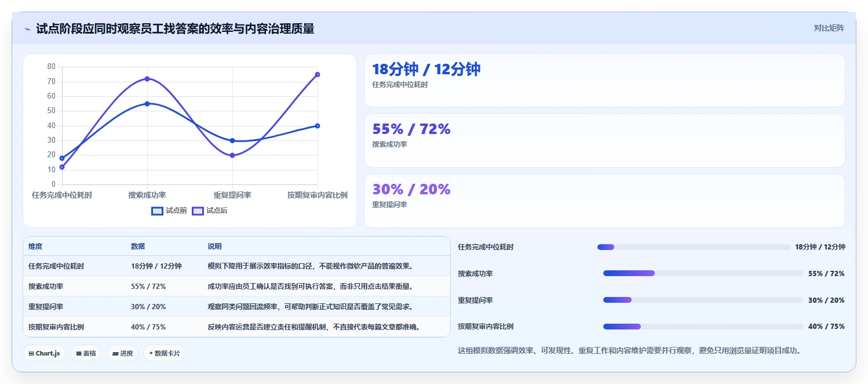Click the 任务完成中位耗时 x-axis label on chart
This screenshot has width=868, height=384.
click(x=62, y=195)
